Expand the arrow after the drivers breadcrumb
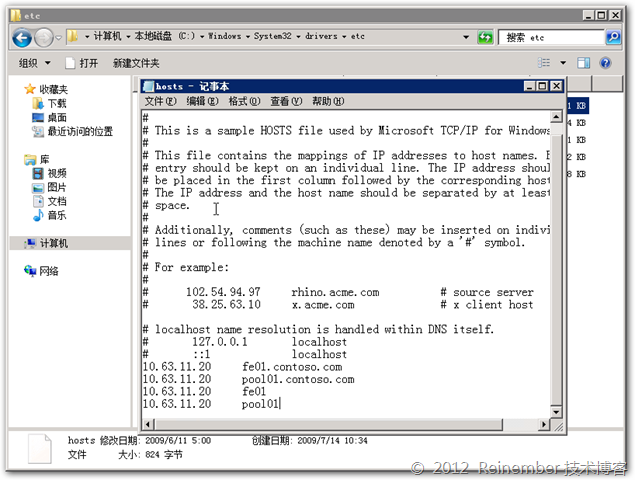Viewport: 635px width, 480px height. point(344,37)
